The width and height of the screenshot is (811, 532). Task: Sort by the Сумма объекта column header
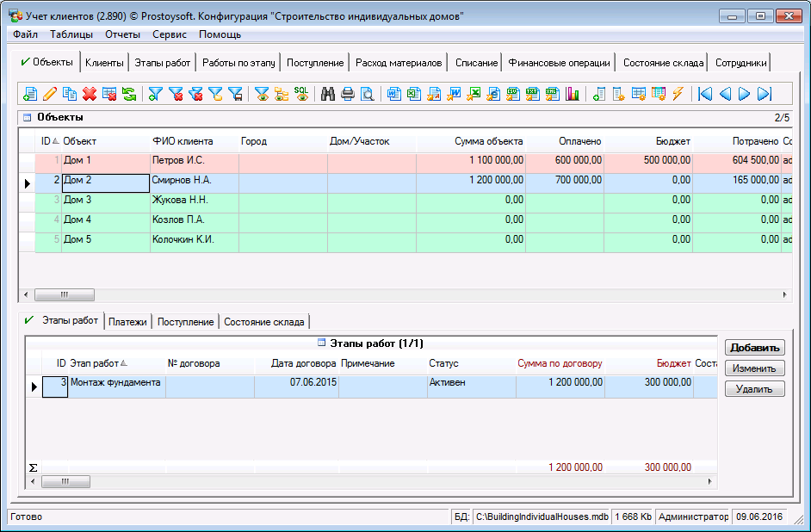pyautogui.click(x=488, y=141)
